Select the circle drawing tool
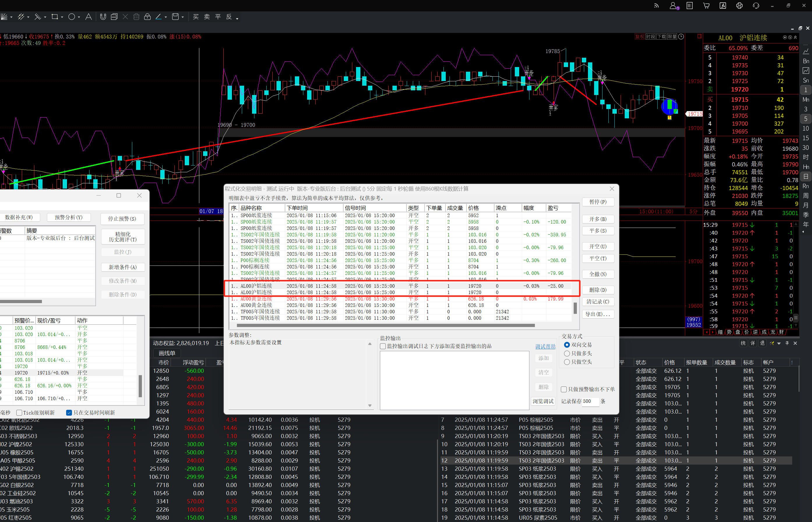The width and height of the screenshot is (812, 522). point(71,17)
